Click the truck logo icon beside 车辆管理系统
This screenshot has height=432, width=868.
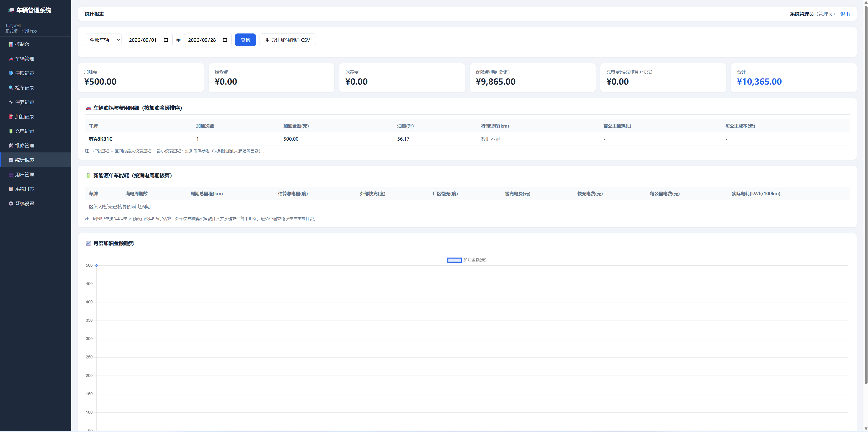pyautogui.click(x=11, y=10)
